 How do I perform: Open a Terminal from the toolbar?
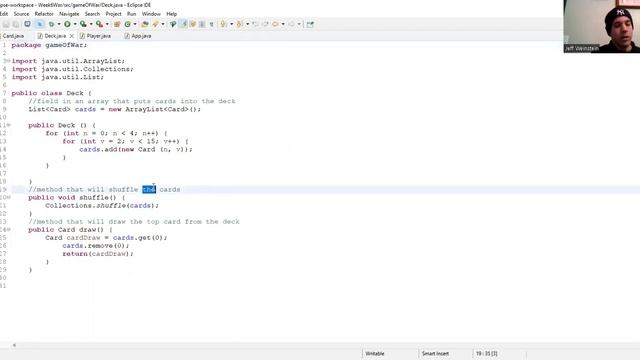pyautogui.click(x=27, y=24)
